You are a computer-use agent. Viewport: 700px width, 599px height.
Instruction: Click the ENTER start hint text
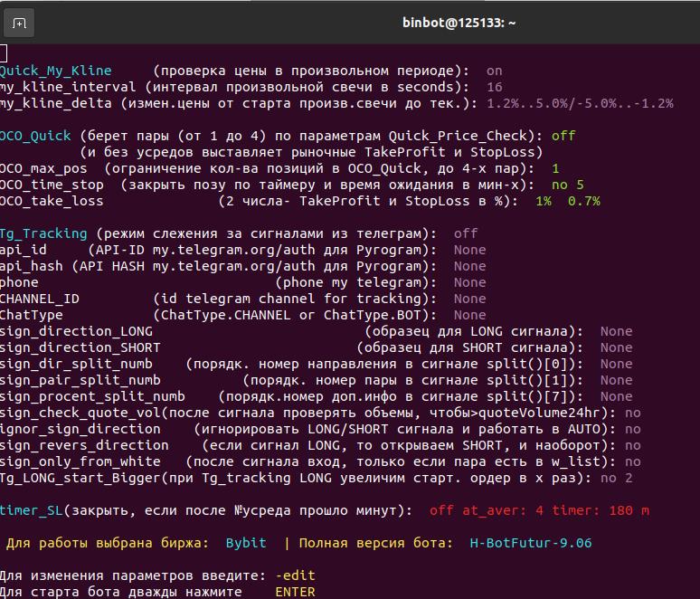295,592
